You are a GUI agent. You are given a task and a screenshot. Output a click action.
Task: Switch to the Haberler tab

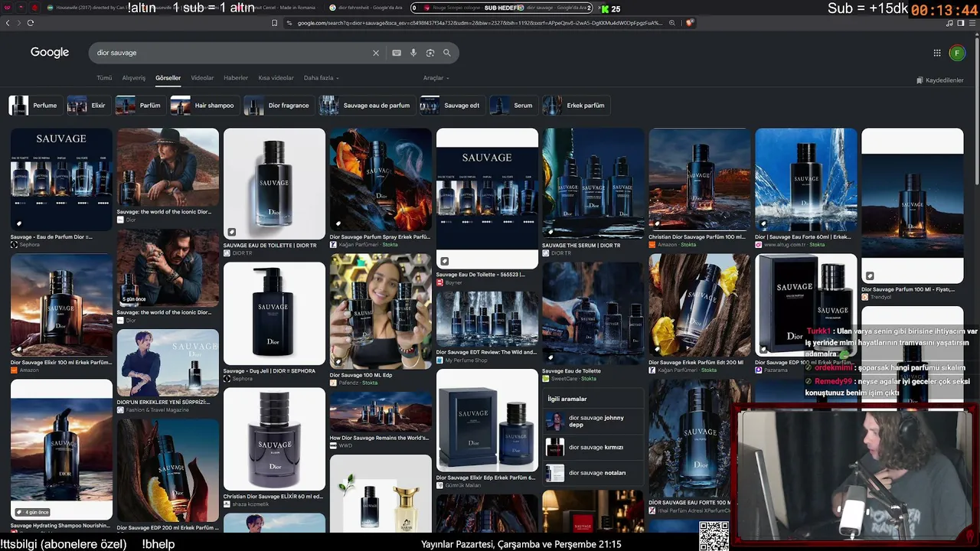(236, 78)
